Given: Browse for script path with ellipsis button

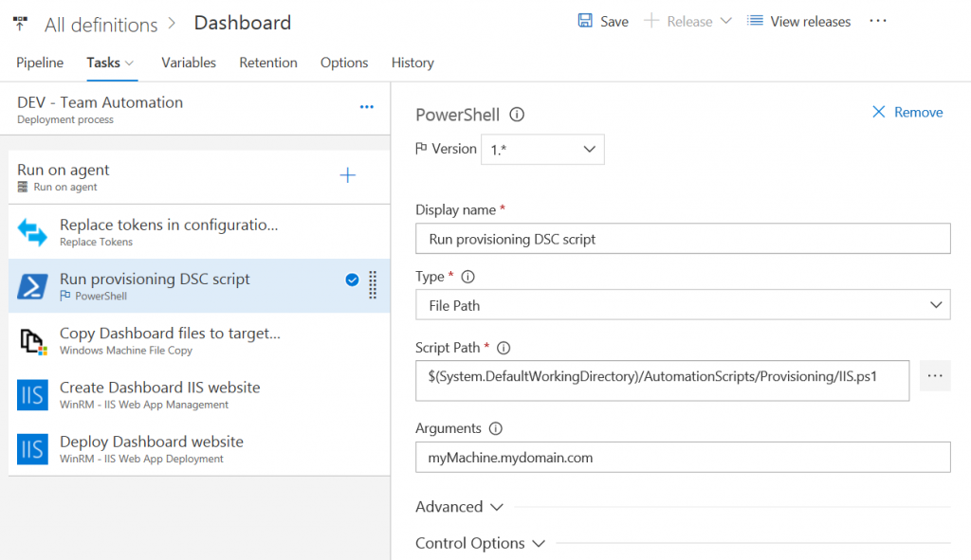Looking at the screenshot, I should point(934,375).
